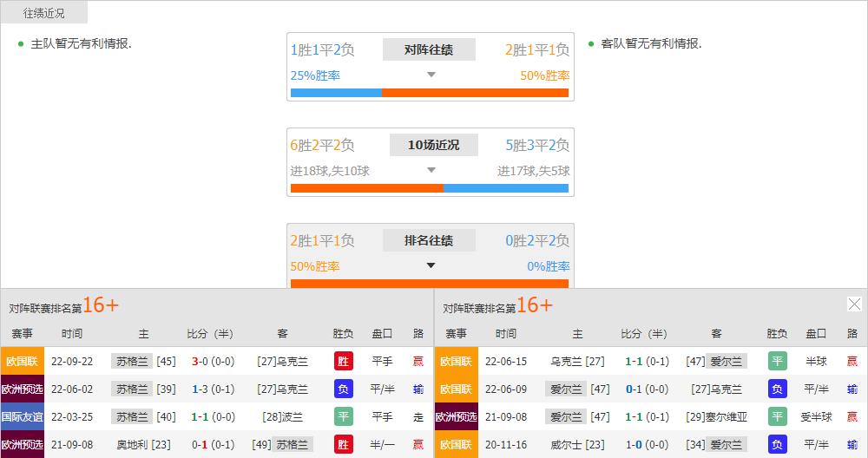Click the 国际友谊 league tag for 22-03-25
Image resolution: width=868 pixels, height=458 pixels.
(x=22, y=417)
